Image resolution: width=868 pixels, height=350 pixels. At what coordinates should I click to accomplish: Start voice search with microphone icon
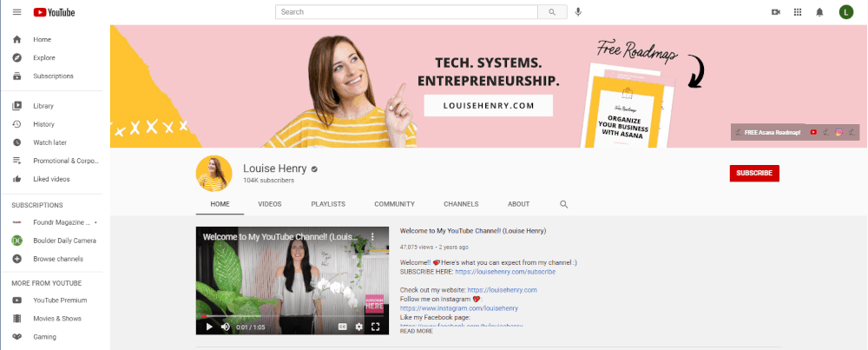tap(578, 12)
